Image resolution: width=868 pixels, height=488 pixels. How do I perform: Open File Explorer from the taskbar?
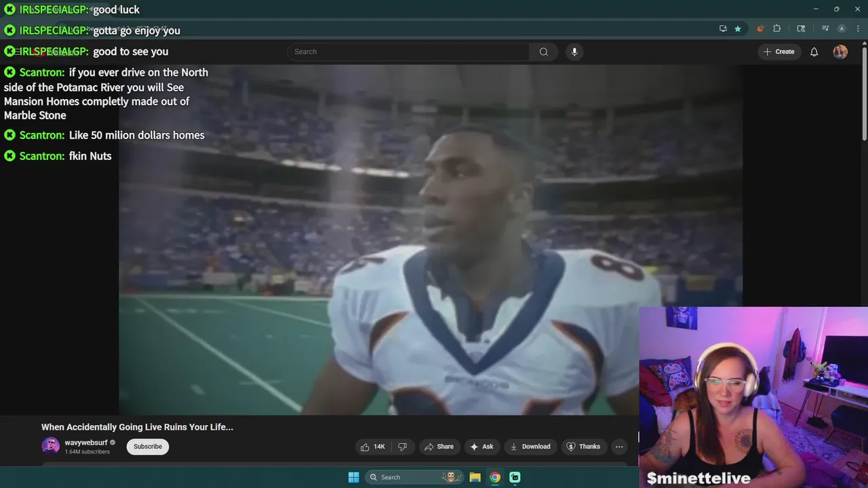tap(475, 477)
